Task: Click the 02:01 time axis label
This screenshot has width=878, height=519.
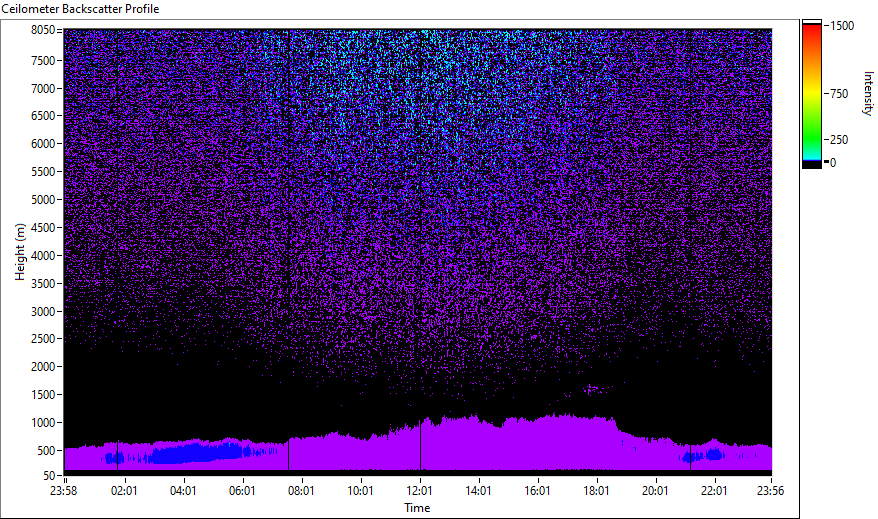Action: [124, 491]
